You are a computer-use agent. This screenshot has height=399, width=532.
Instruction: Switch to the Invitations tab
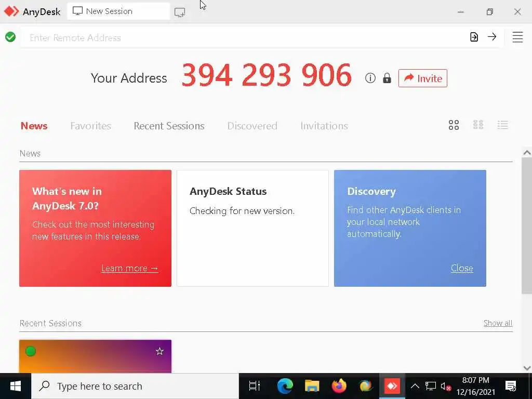pyautogui.click(x=324, y=126)
